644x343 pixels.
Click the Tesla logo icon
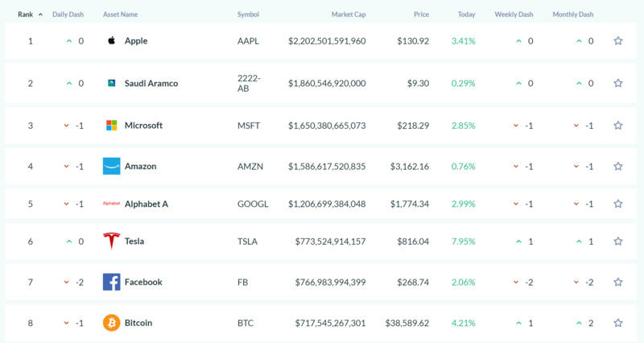click(112, 241)
